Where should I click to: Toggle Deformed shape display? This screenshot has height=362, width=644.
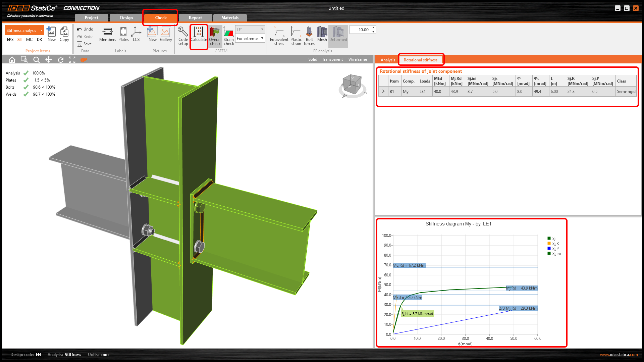(338, 35)
